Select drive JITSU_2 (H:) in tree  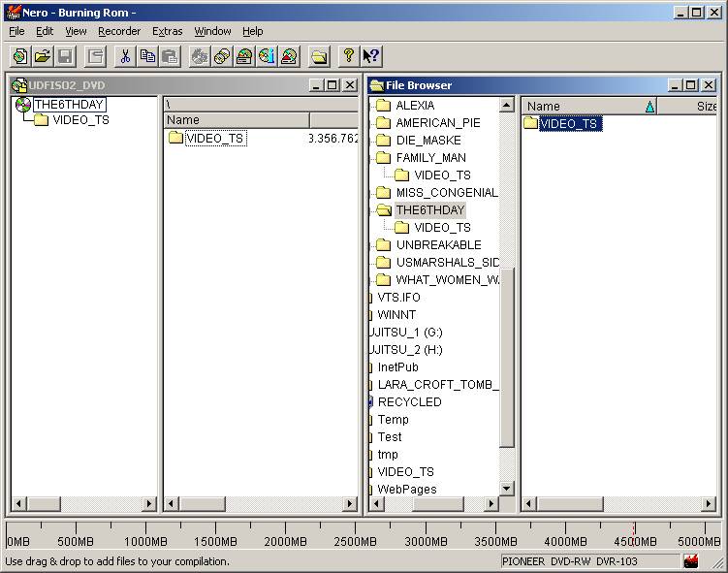click(x=406, y=350)
